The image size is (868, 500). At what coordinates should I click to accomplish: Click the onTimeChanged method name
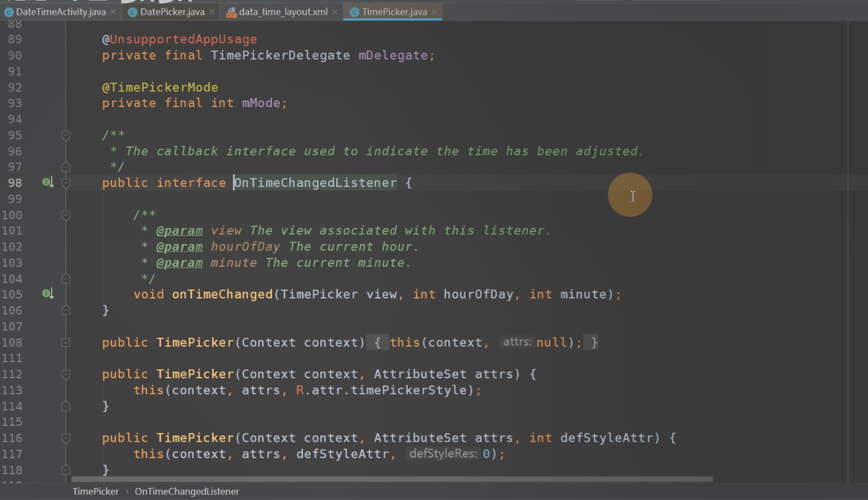click(222, 295)
